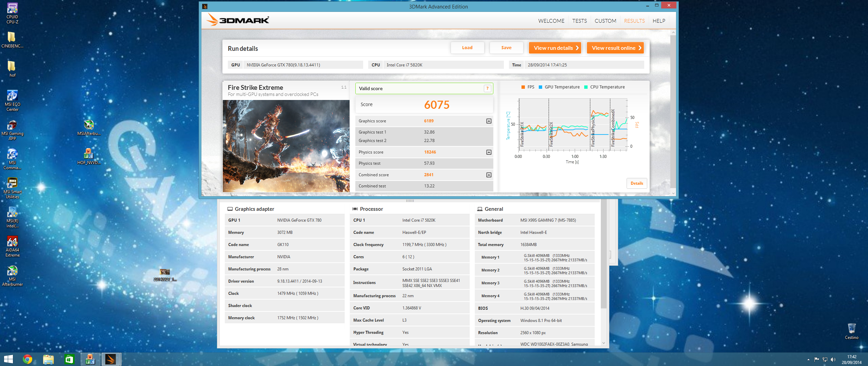Open File Explorer from taskbar

[48, 359]
